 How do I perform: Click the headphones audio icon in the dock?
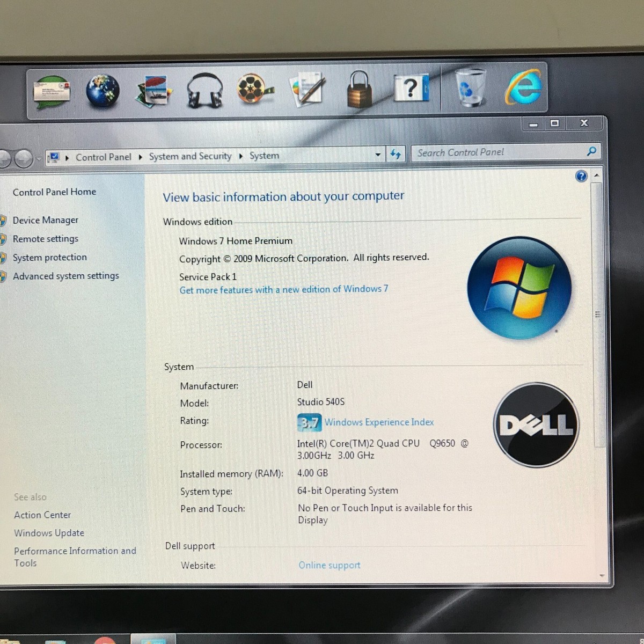(204, 91)
